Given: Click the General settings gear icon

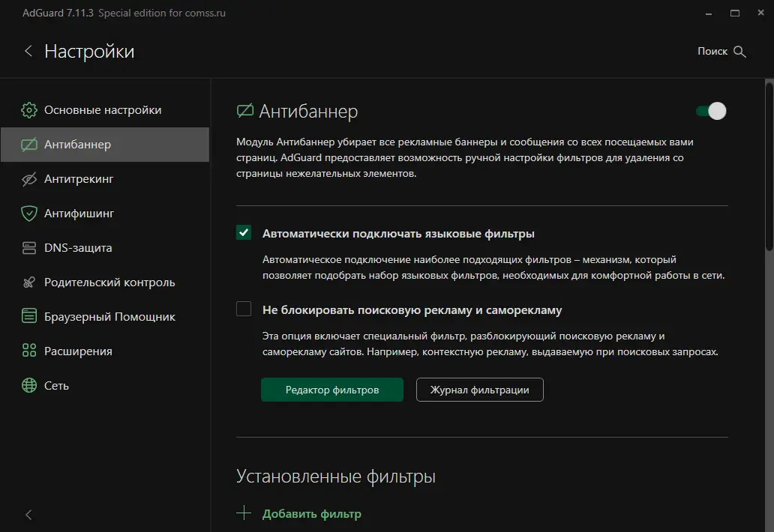Looking at the screenshot, I should 29,110.
